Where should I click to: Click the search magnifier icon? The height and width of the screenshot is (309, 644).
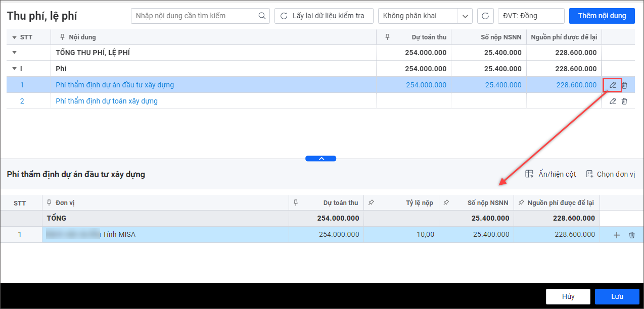[262, 16]
